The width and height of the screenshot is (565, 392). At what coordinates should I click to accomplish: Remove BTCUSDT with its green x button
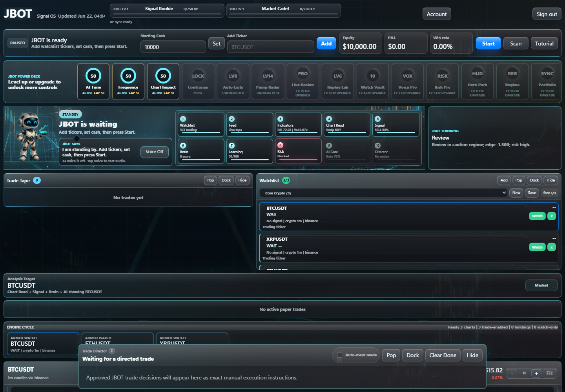tap(552, 216)
